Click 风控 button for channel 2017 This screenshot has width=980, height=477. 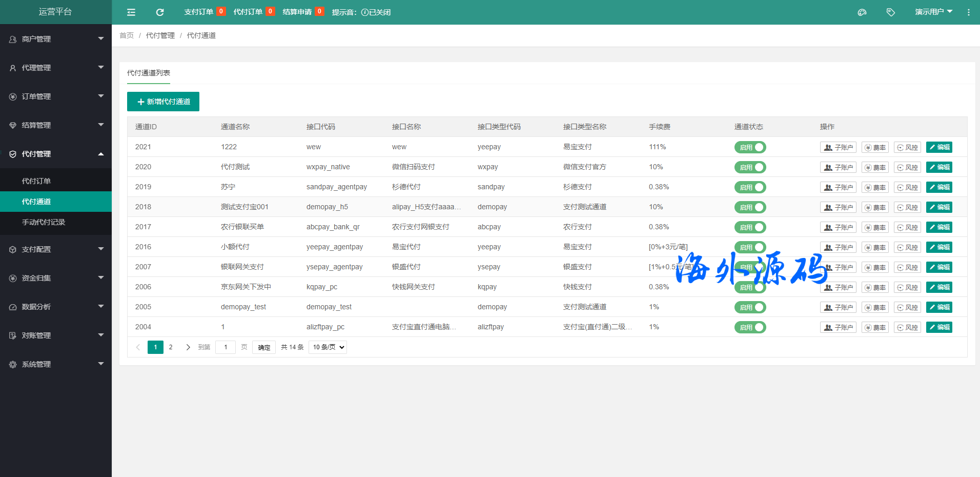(x=907, y=227)
